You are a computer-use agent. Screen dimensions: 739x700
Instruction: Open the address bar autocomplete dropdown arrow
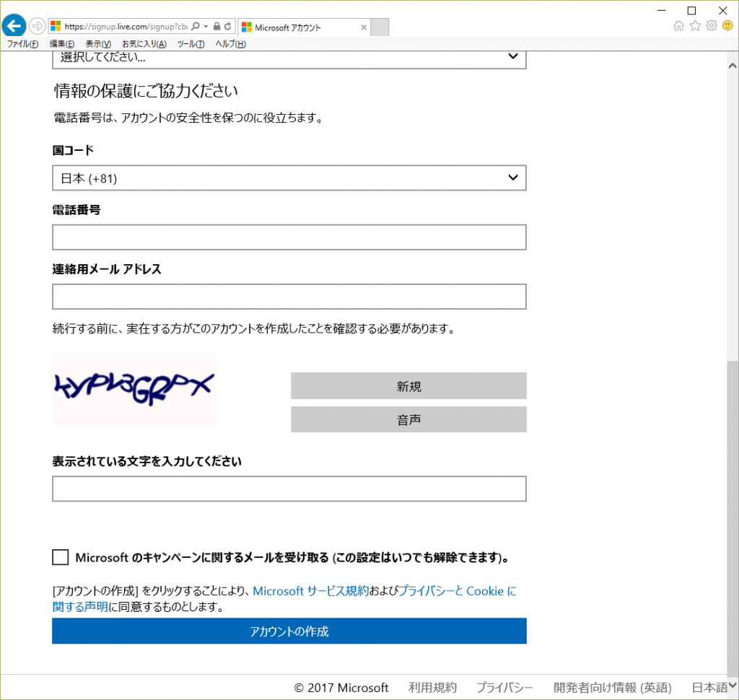[206, 27]
